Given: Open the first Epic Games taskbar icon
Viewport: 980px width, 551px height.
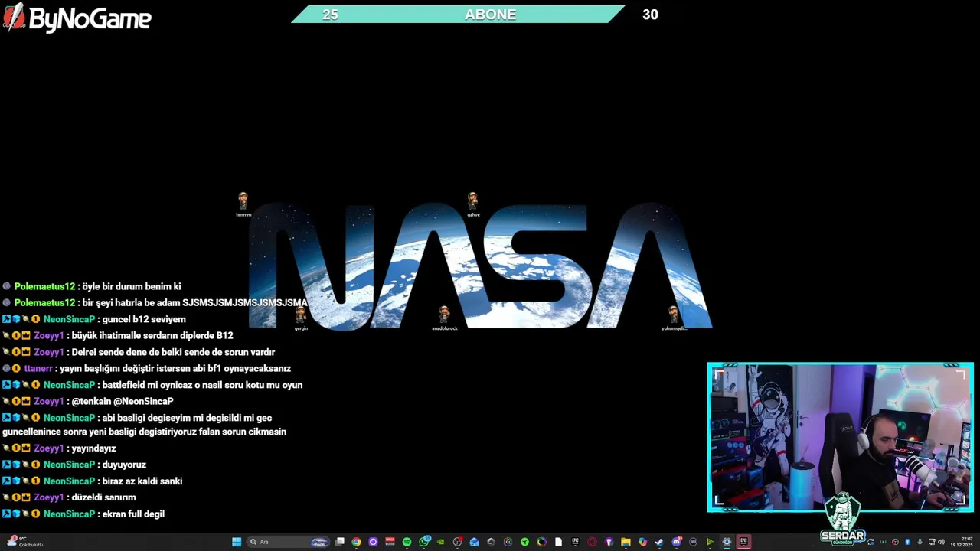Looking at the screenshot, I should point(575,542).
